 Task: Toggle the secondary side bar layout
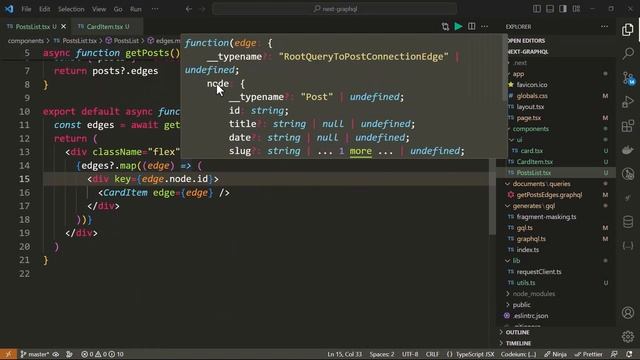tap(563, 9)
